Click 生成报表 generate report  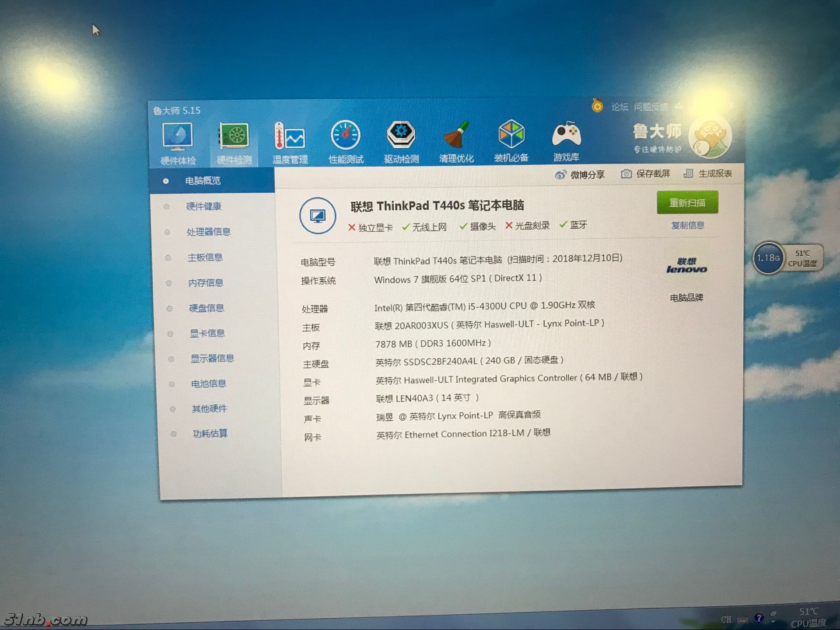click(708, 174)
